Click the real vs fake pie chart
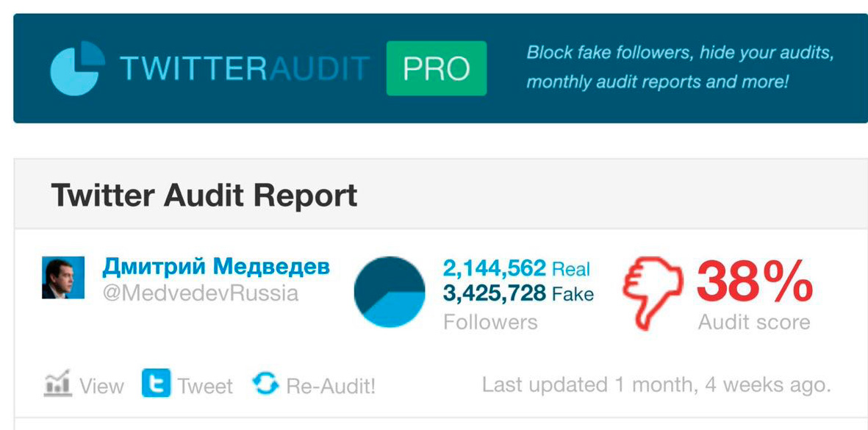The height and width of the screenshot is (430, 868). (x=390, y=292)
